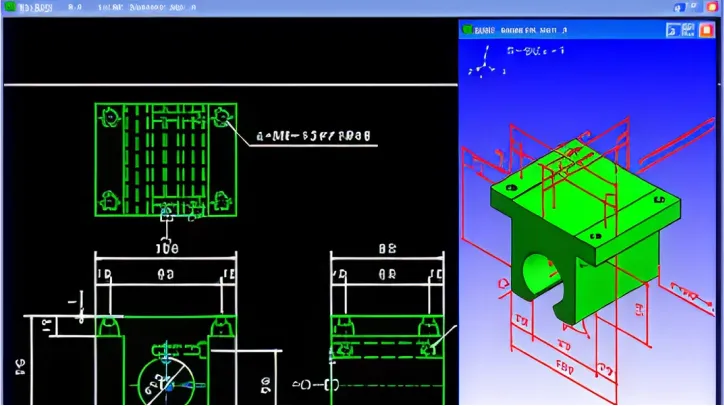724x406 pixels.
Task: Pick the right corner hole on 3D model
Action: [658, 201]
